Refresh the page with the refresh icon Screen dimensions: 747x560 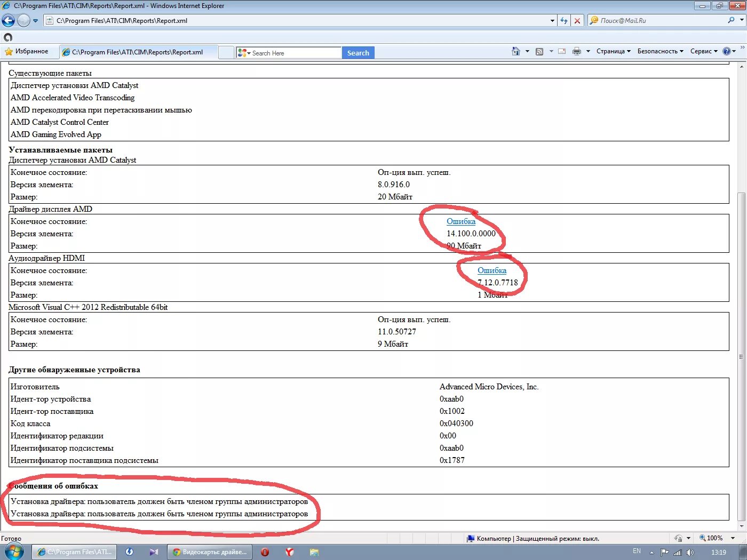(x=564, y=21)
